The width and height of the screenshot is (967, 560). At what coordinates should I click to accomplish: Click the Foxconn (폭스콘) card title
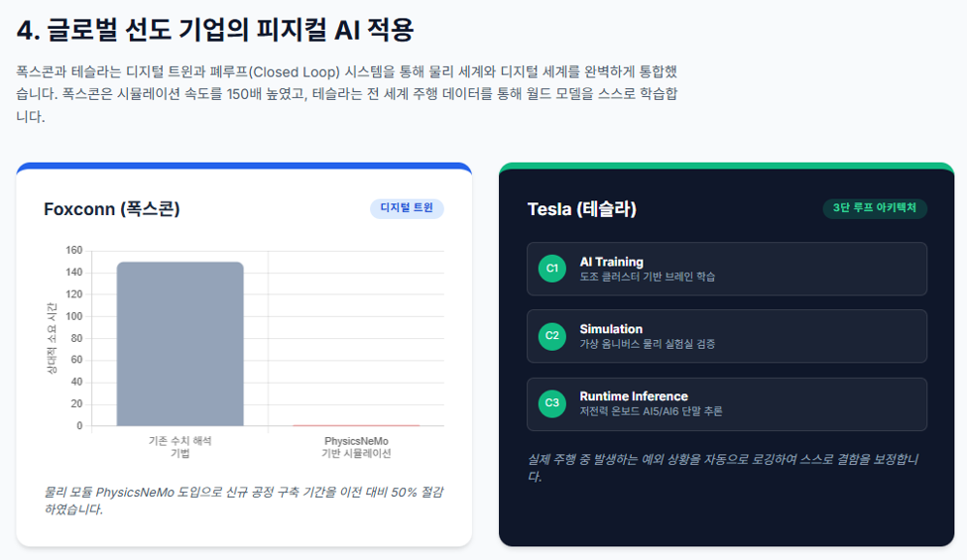point(112,209)
